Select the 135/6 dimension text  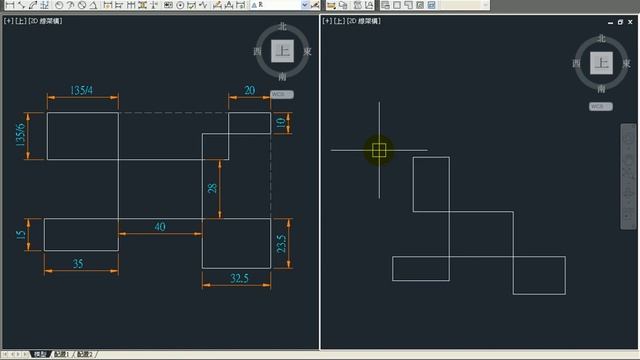[x=20, y=135]
